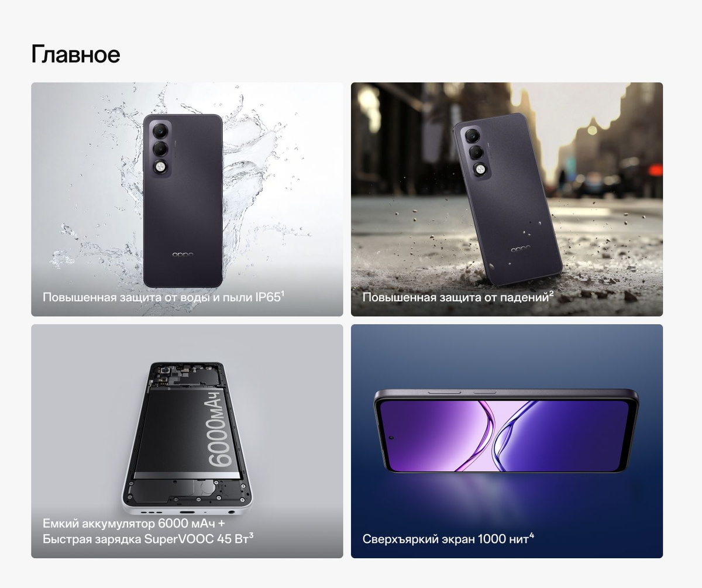Click footnote marker 2 after падений
The height and width of the screenshot is (588, 702).
[x=551, y=293]
